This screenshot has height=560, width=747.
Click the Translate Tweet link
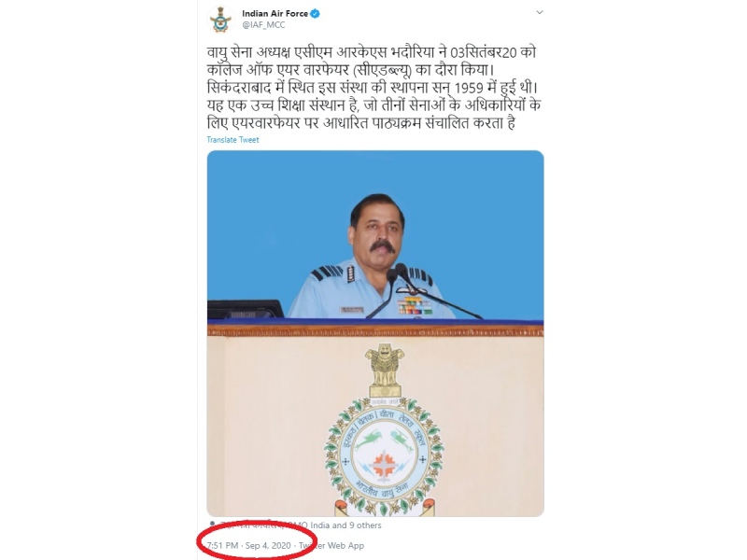[233, 139]
